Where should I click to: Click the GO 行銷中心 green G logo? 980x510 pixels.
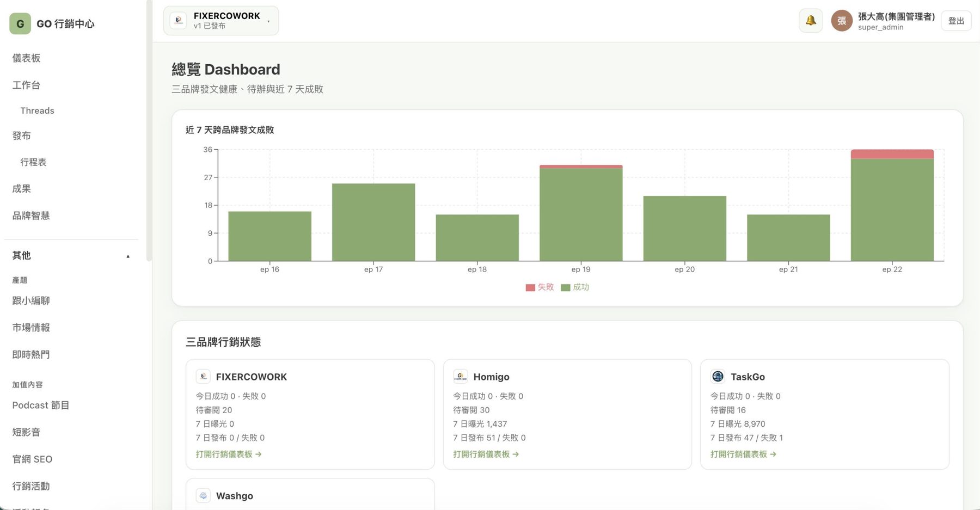pos(20,24)
